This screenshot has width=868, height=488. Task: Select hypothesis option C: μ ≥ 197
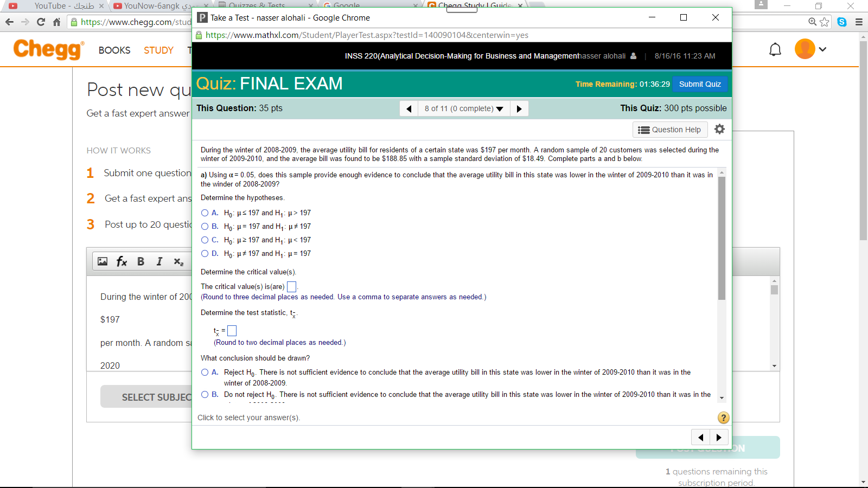pos(205,240)
